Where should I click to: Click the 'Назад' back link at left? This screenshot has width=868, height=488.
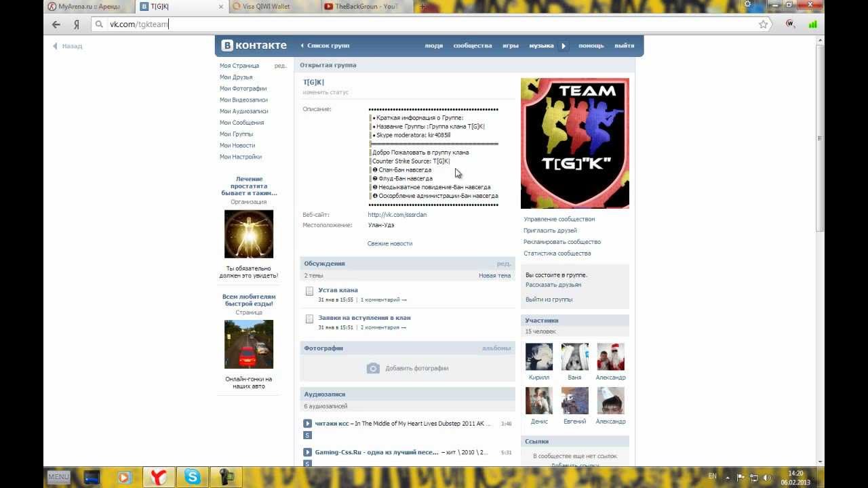[x=68, y=46]
